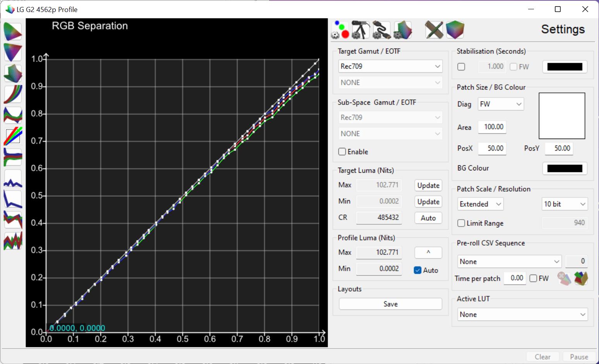The image size is (599, 364).
Task: Enable the Stabilisation FW checkbox
Action: 513,67
